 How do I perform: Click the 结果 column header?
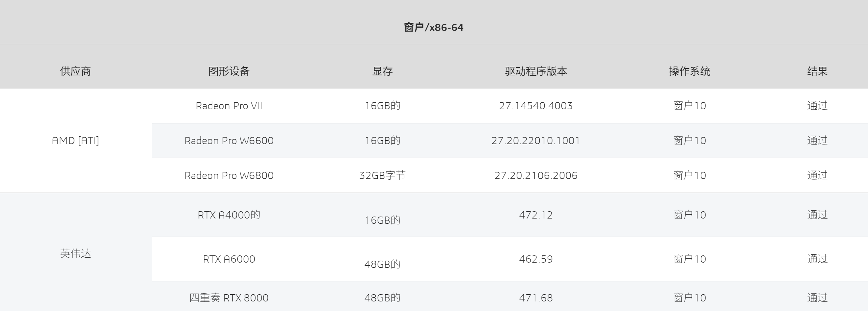pos(817,71)
